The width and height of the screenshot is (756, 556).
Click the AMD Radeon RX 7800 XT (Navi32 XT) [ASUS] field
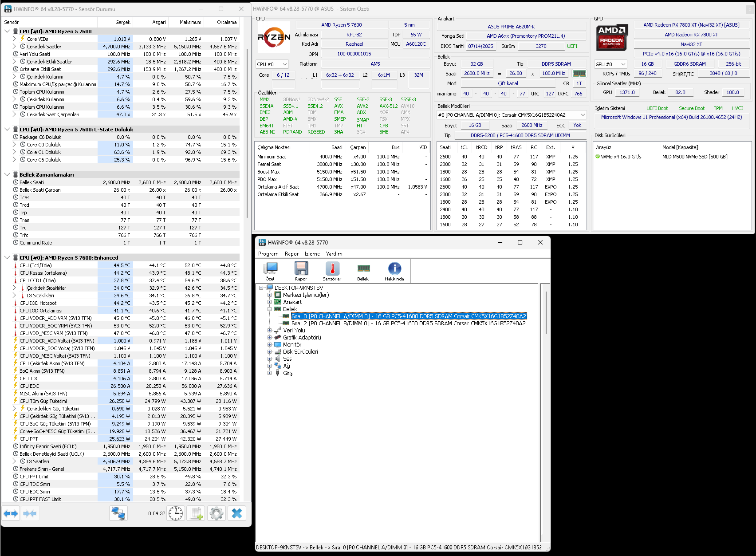click(691, 25)
